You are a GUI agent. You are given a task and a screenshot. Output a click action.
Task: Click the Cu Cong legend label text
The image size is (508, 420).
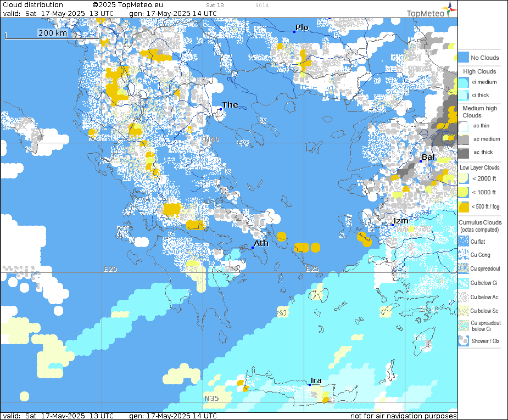click(x=480, y=255)
